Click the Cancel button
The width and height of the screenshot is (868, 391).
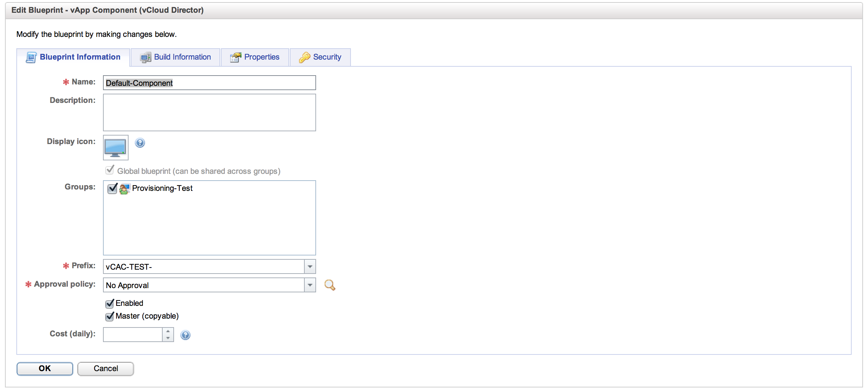click(105, 369)
